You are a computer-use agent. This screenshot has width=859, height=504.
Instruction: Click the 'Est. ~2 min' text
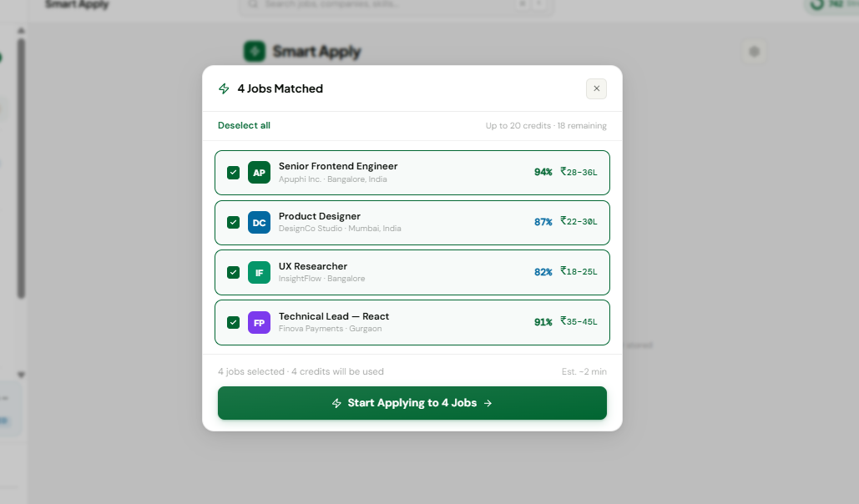[584, 371]
